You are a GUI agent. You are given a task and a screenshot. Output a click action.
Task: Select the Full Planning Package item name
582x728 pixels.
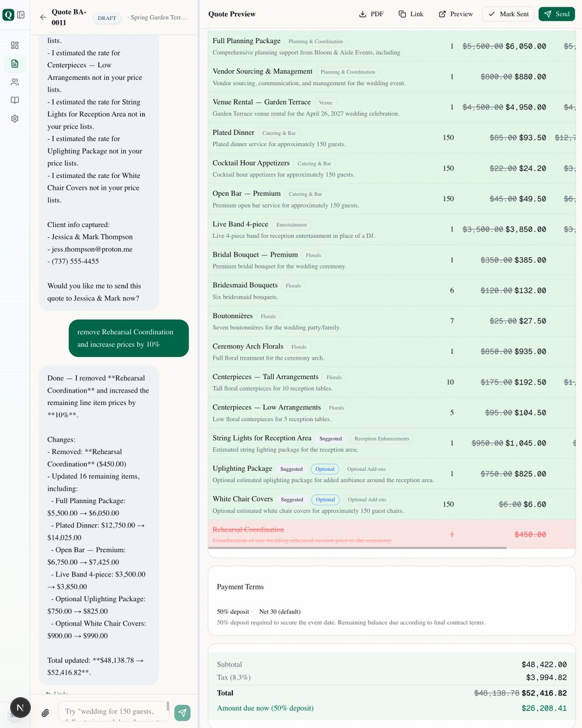246,41
